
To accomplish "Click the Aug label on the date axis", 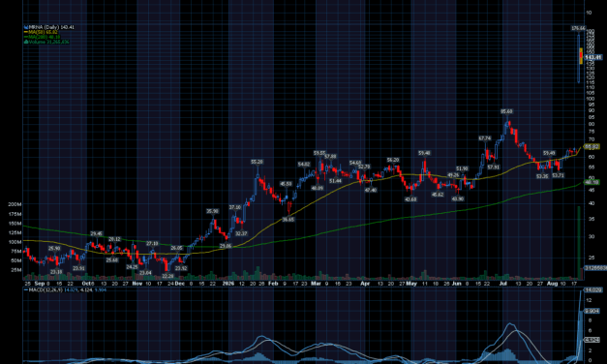I will [553, 284].
